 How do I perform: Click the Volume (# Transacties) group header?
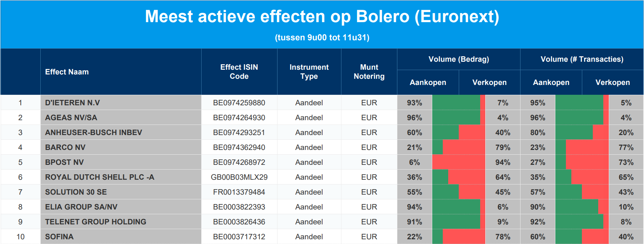click(x=582, y=59)
